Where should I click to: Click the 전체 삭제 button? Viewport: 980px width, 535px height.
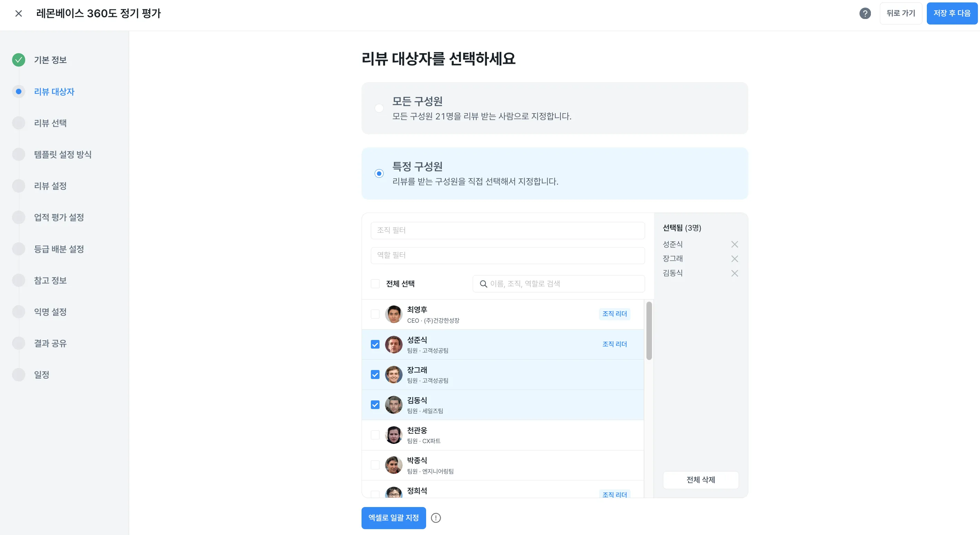pyautogui.click(x=700, y=480)
